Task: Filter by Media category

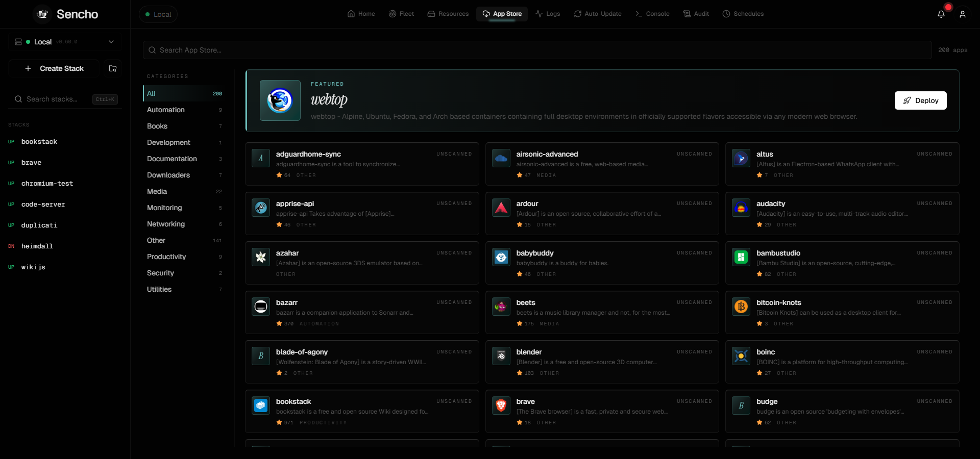Action: [185, 191]
